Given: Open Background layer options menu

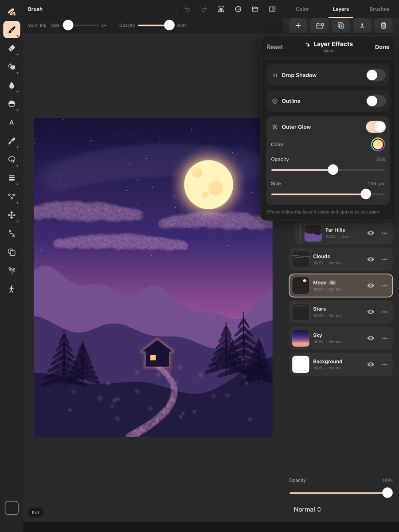Looking at the screenshot, I should 384,364.
